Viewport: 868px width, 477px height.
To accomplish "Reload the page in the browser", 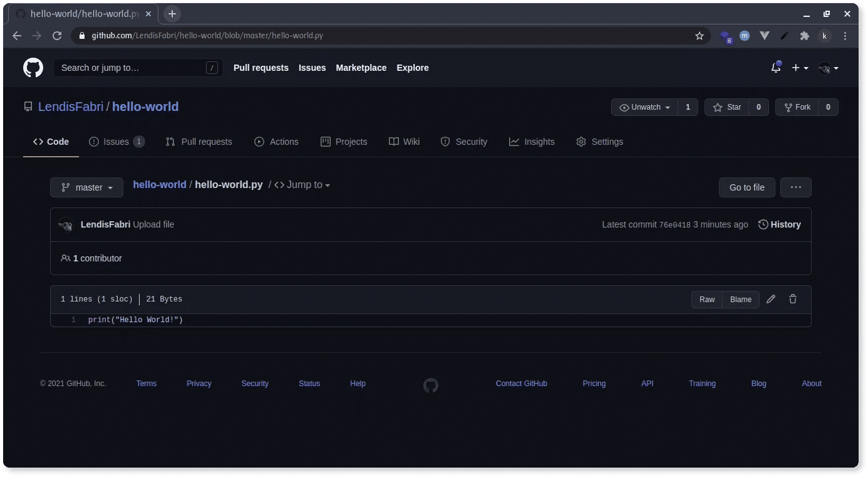I will tap(57, 36).
